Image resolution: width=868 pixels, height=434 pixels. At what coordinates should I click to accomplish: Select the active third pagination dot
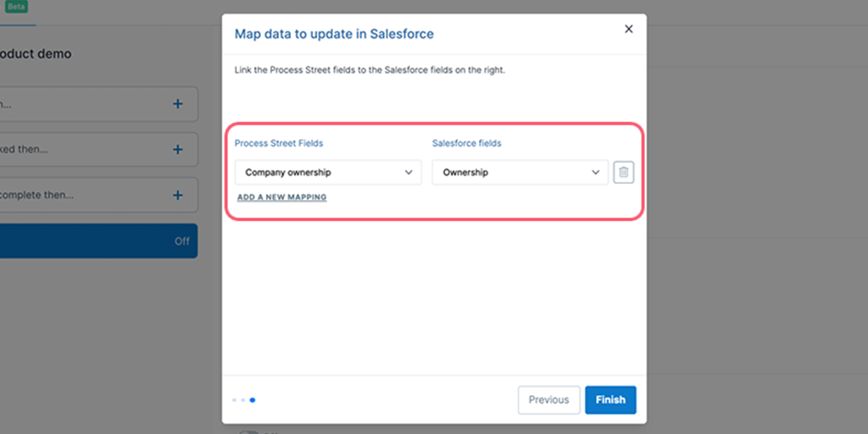point(253,400)
